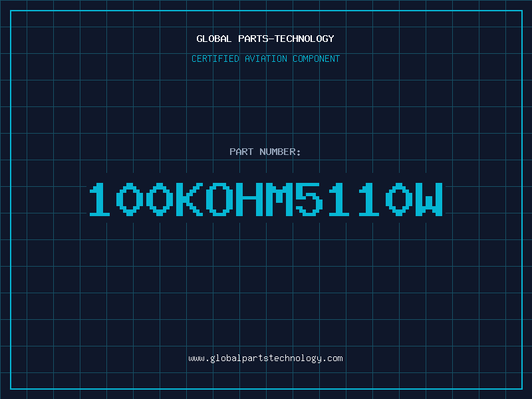Click the letter M in the part number
The height and width of the screenshot is (399, 532).
(x=279, y=199)
